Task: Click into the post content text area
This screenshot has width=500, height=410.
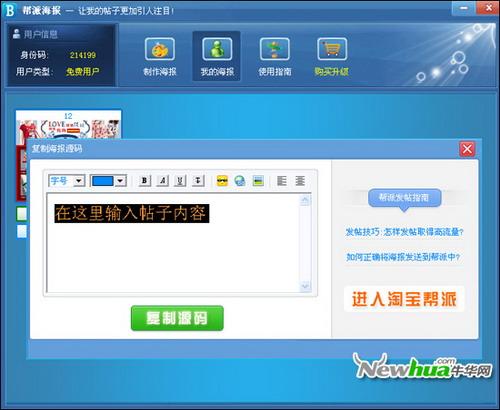Action: (173, 243)
